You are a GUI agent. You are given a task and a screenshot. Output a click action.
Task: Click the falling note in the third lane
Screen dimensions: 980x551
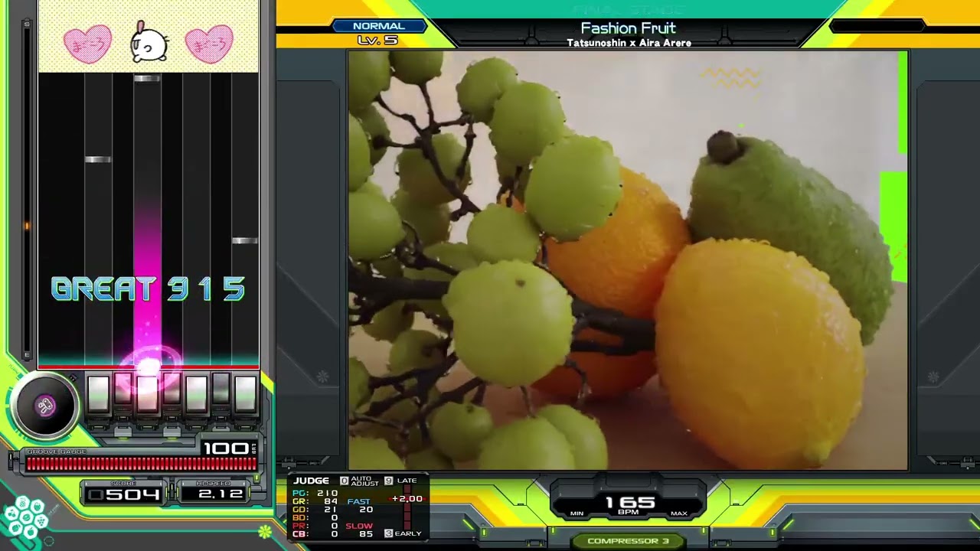147,78
